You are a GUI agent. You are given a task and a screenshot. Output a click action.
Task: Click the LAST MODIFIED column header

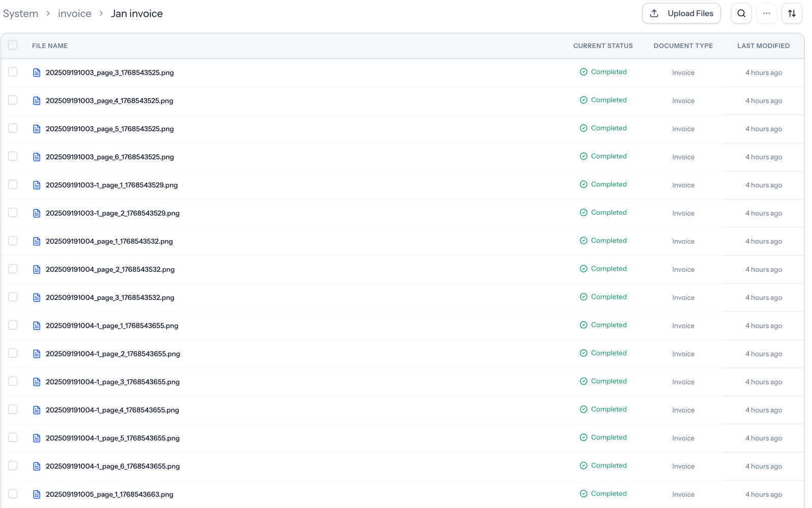coord(763,46)
